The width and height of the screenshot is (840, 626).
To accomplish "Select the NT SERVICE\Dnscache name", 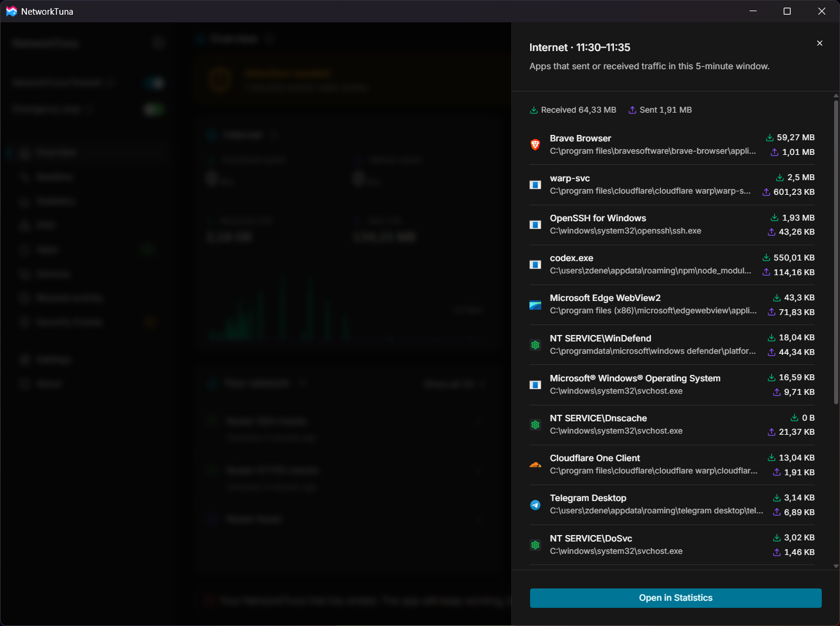I will 598,418.
